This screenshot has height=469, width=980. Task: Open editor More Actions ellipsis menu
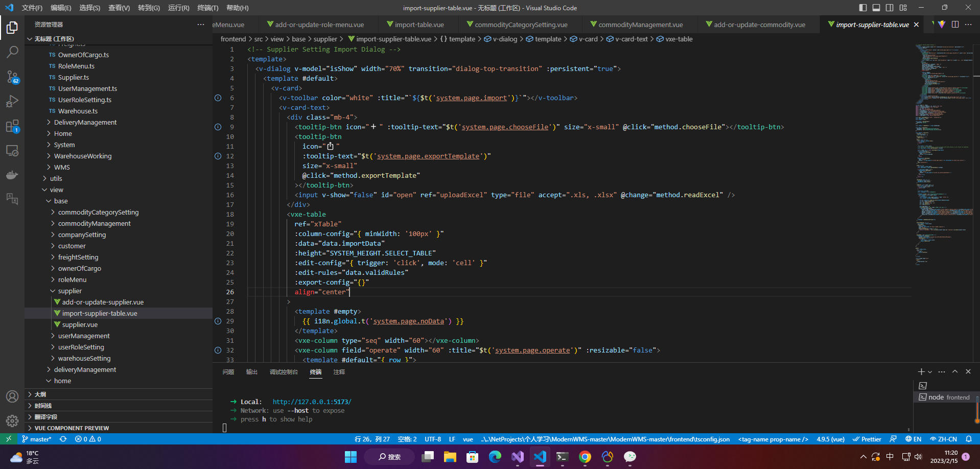pyautogui.click(x=968, y=25)
